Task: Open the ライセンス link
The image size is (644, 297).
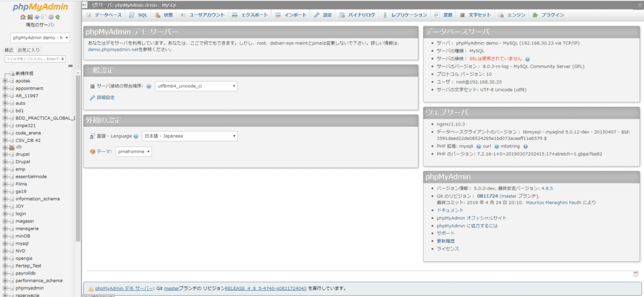Action: point(448,249)
